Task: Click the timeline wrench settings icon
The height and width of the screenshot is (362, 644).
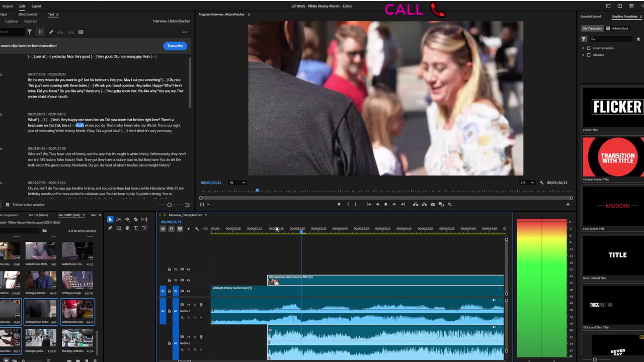Action: 197,229
